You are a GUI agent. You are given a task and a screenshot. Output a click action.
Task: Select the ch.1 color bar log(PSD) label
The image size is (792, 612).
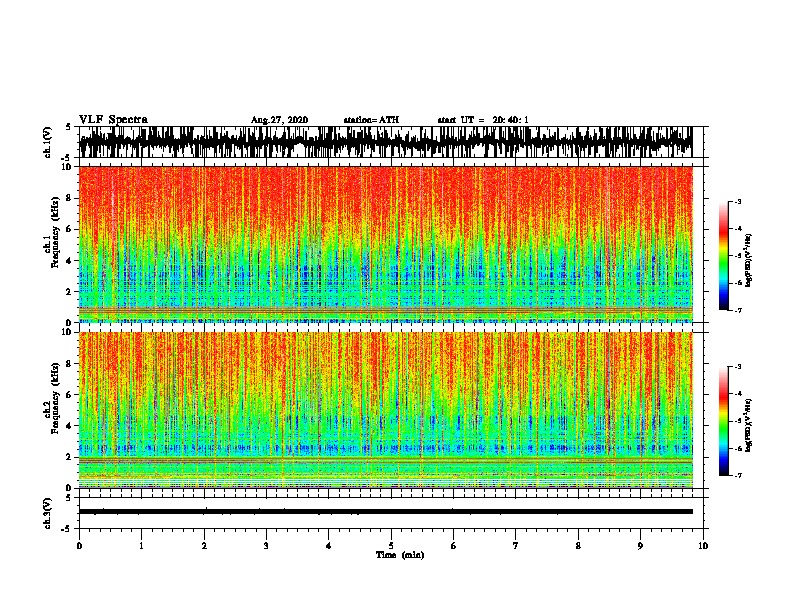(748, 260)
